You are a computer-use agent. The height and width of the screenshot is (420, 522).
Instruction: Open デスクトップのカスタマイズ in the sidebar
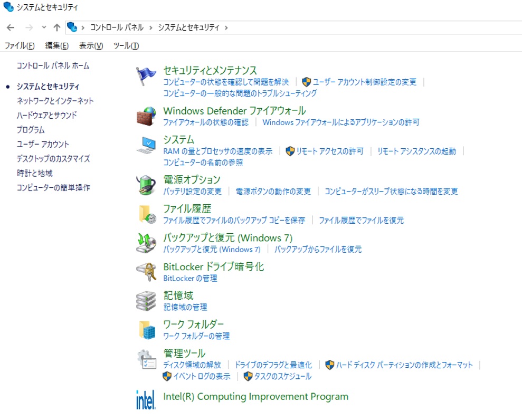[x=53, y=158]
